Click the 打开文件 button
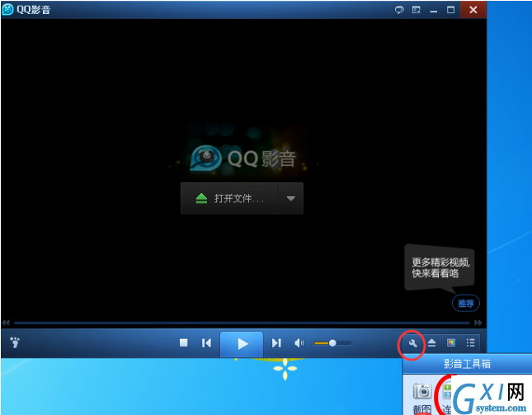The image size is (532, 415). coord(229,198)
